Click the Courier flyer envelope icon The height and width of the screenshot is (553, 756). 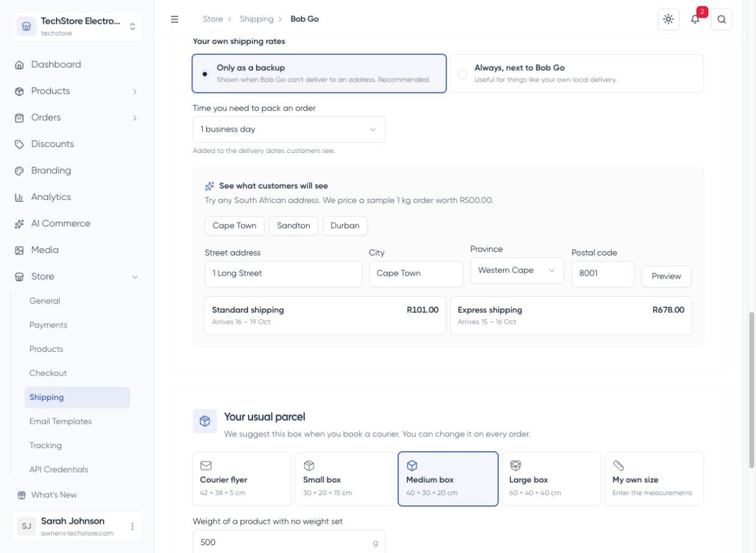[206, 466]
